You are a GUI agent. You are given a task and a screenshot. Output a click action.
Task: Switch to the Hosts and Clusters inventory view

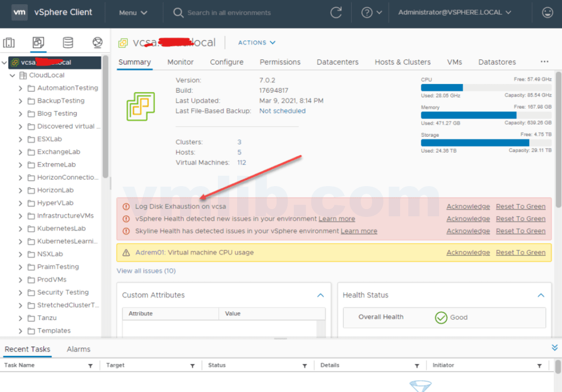(x=9, y=42)
